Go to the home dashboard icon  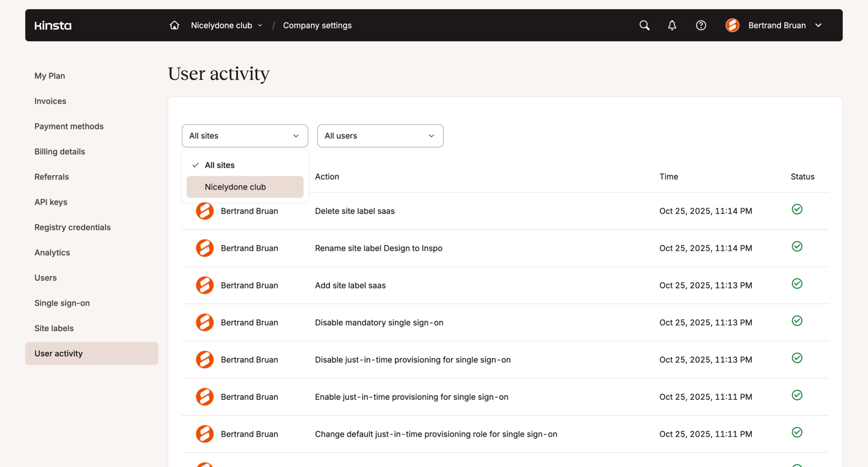[x=175, y=25]
